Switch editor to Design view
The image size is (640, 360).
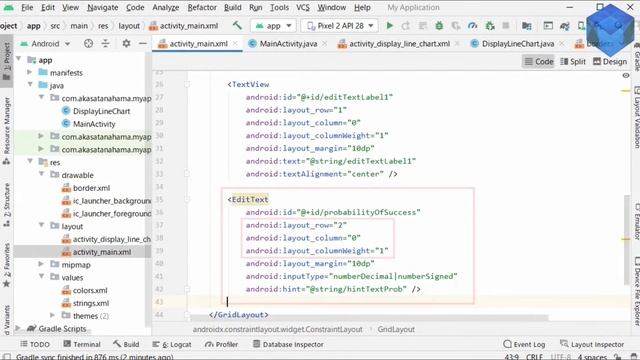pyautogui.click(x=610, y=61)
